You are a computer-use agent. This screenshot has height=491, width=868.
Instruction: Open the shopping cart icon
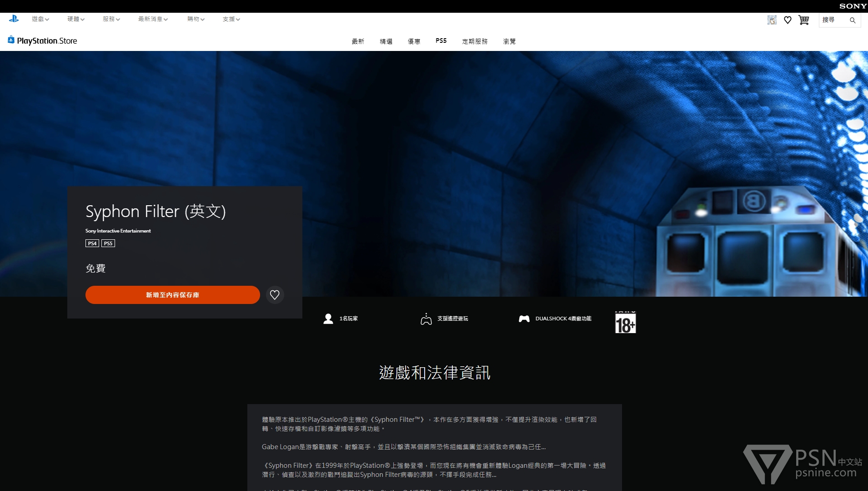pos(803,20)
